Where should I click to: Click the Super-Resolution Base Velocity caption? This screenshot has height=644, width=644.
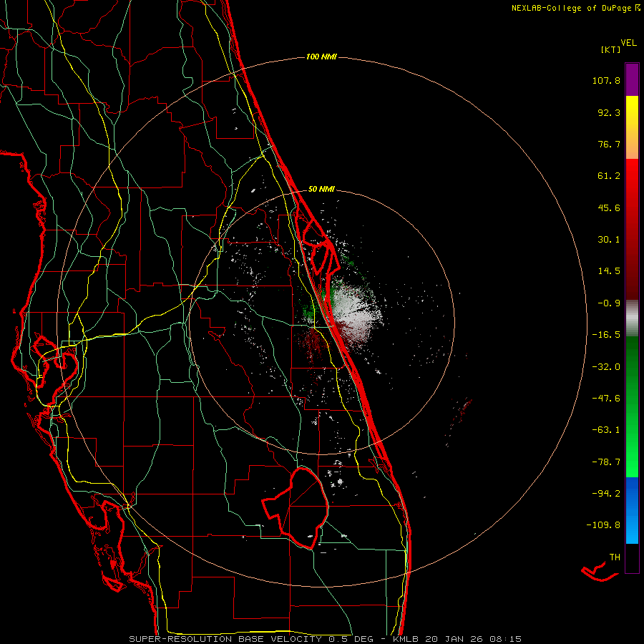click(326, 639)
